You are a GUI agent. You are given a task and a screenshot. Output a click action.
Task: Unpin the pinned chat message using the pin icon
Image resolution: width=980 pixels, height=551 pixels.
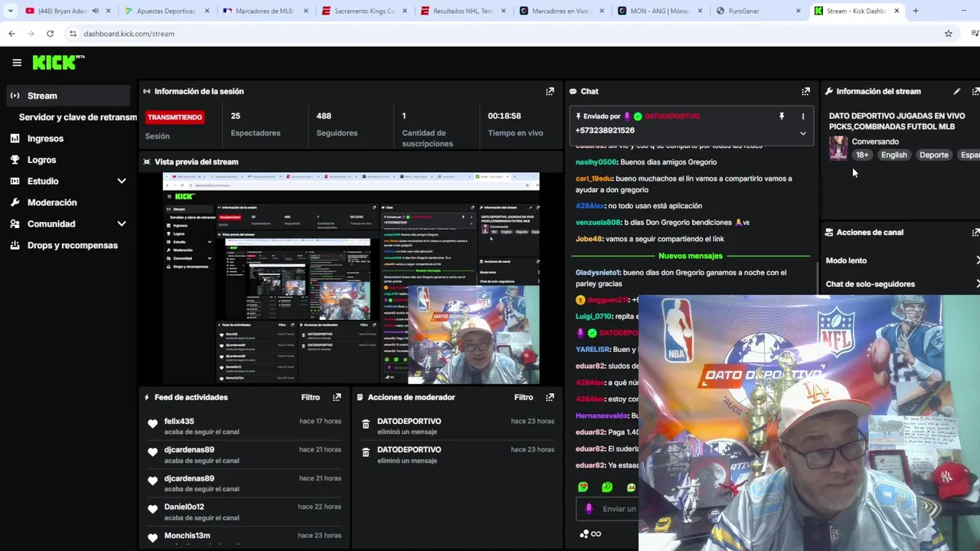pyautogui.click(x=782, y=116)
